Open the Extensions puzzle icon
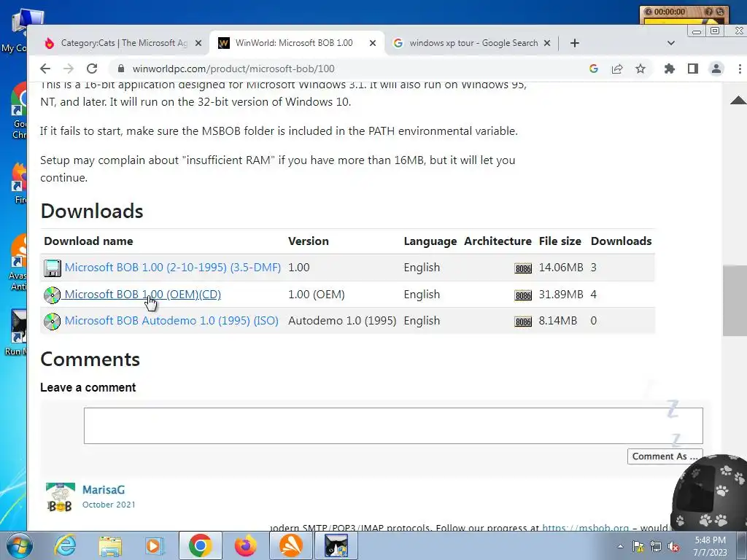The height and width of the screenshot is (560, 747). pos(670,69)
